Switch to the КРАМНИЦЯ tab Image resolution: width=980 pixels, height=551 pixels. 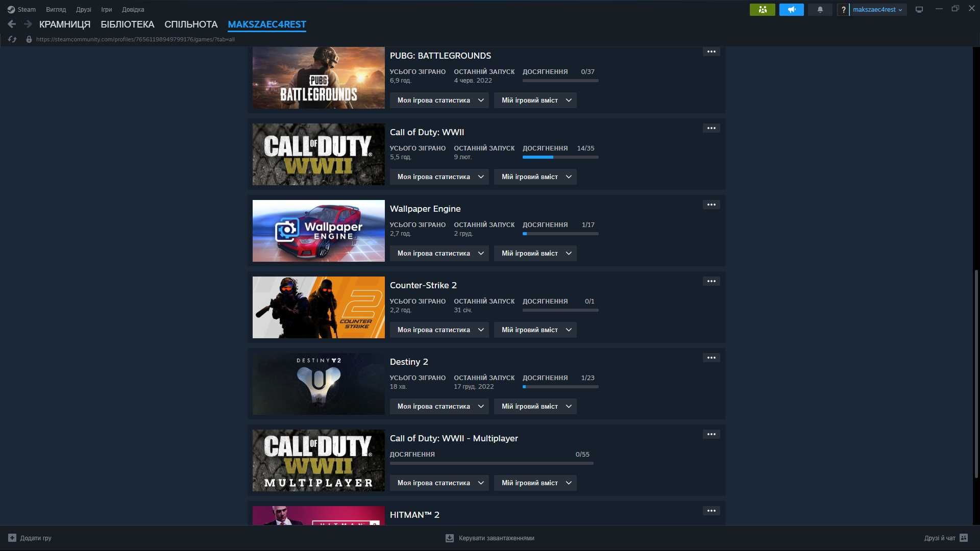point(65,24)
